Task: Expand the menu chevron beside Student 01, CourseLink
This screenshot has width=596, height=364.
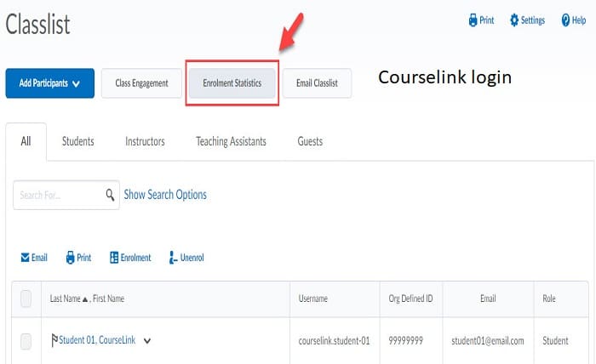Action: [147, 341]
